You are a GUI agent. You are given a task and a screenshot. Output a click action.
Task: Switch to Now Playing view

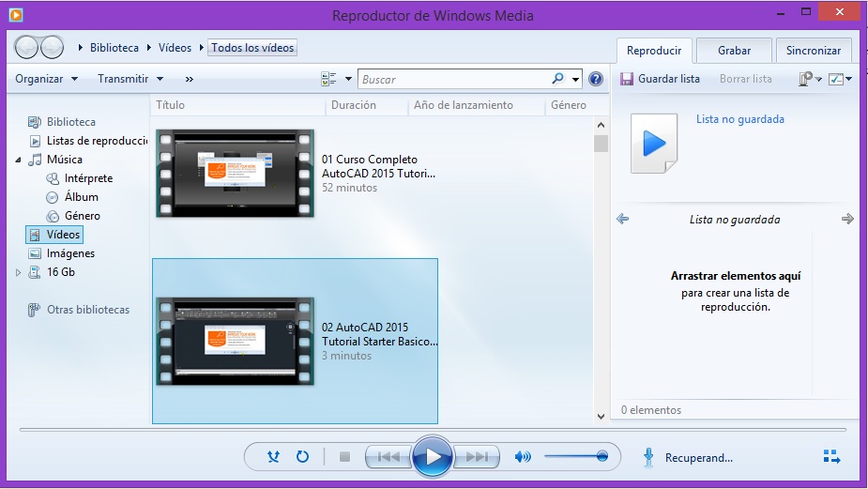tap(830, 457)
